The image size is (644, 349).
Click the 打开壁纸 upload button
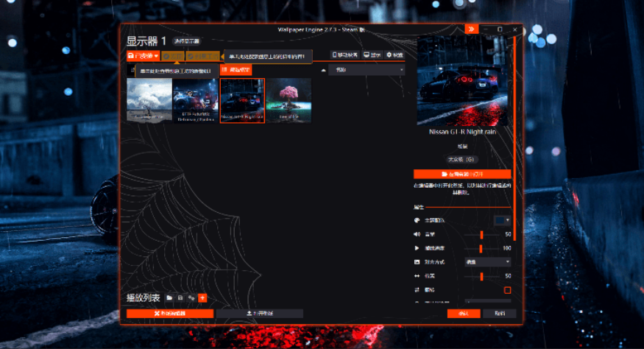tap(260, 314)
